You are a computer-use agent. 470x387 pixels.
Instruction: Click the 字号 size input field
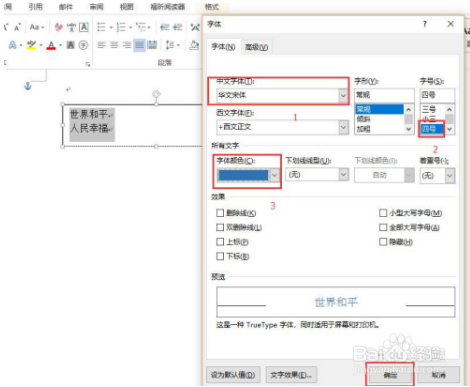click(437, 95)
